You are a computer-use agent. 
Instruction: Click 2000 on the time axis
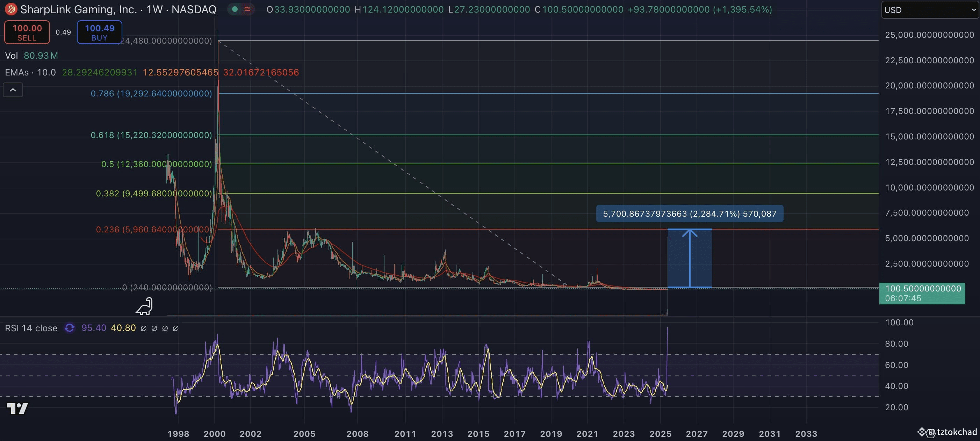tap(215, 434)
